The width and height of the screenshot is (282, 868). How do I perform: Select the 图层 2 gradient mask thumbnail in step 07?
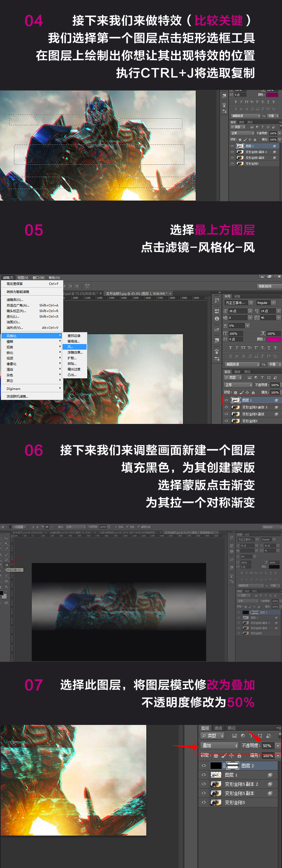pos(233,765)
